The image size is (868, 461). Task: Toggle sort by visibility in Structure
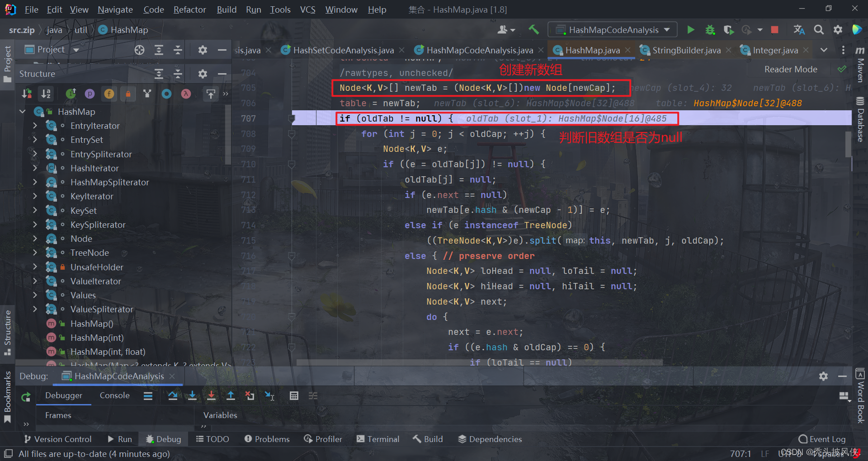coord(27,94)
